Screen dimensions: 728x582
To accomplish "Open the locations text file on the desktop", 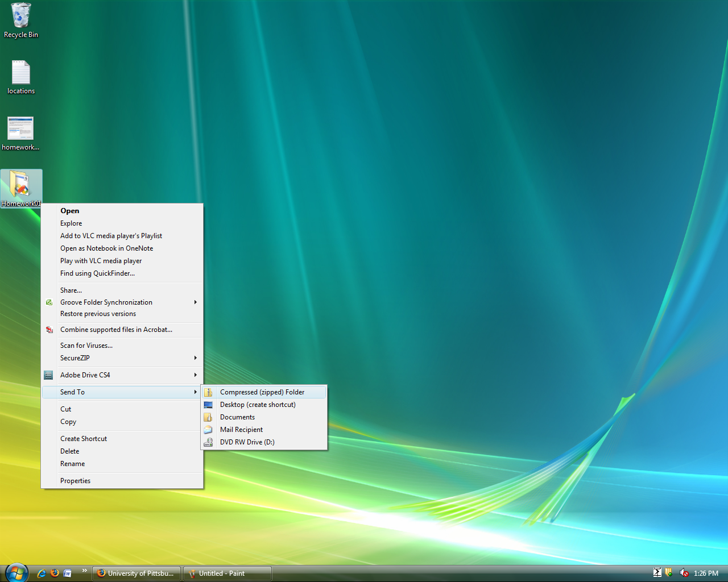I will click(x=20, y=71).
